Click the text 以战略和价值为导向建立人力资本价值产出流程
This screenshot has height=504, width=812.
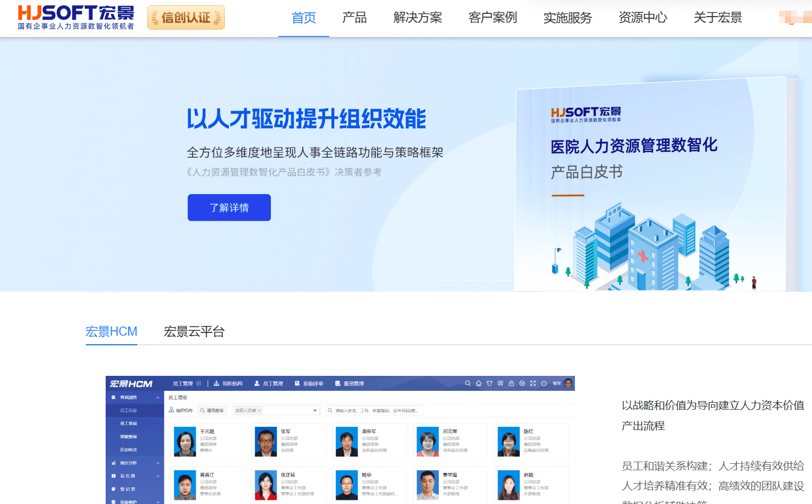[713, 416]
